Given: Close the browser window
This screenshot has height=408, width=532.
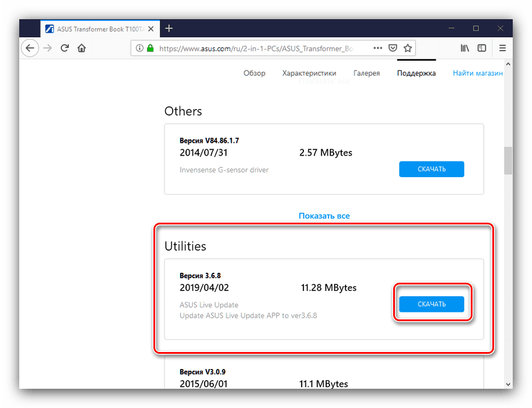Looking at the screenshot, I should click(500, 29).
